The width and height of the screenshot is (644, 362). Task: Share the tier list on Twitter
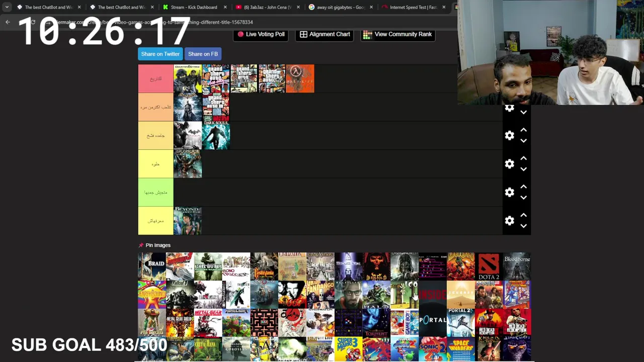pyautogui.click(x=160, y=54)
